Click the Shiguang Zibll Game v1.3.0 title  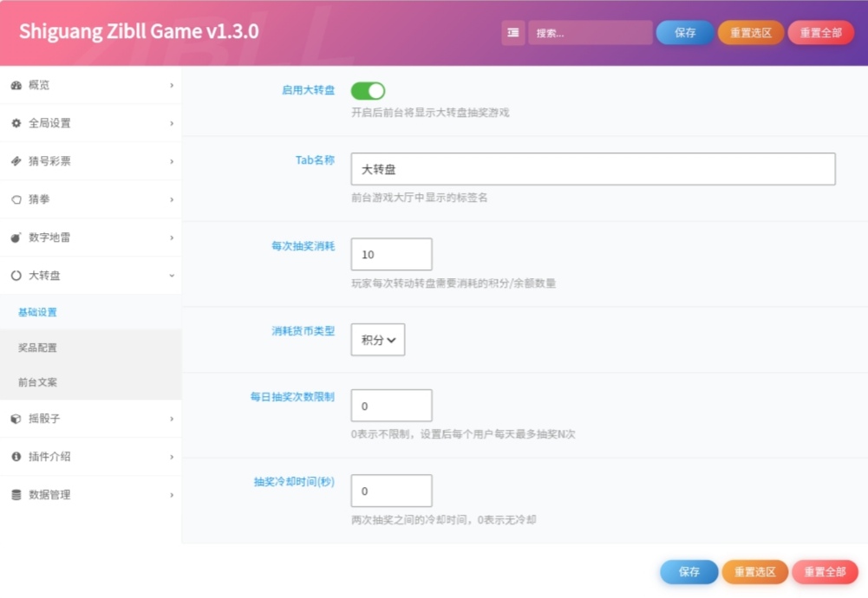pos(139,31)
